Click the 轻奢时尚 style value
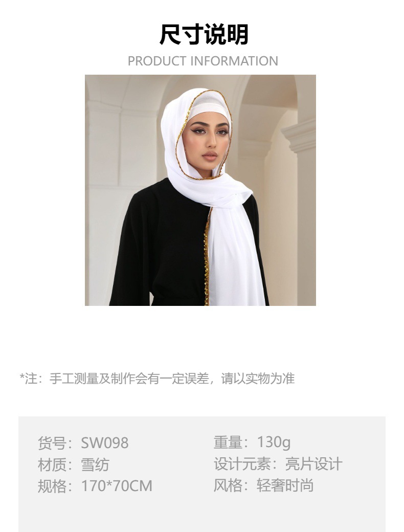This screenshot has width=404, height=532. pyautogui.click(x=285, y=485)
